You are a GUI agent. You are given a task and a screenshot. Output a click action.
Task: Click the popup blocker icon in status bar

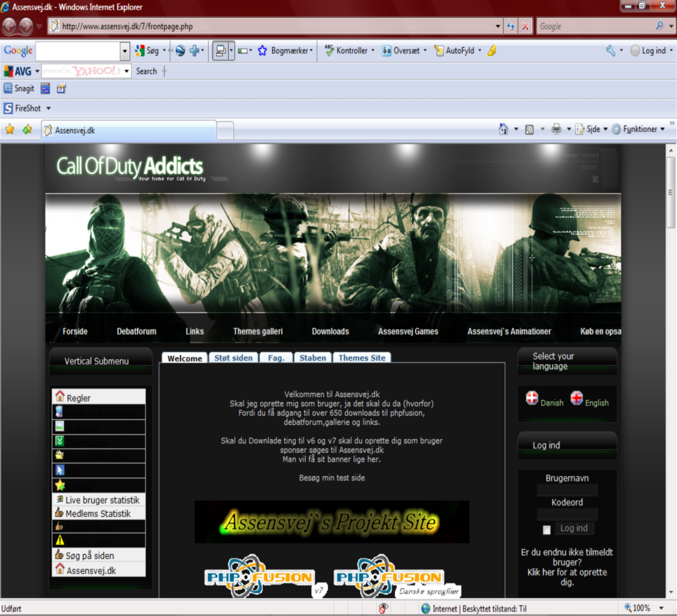coord(383,608)
